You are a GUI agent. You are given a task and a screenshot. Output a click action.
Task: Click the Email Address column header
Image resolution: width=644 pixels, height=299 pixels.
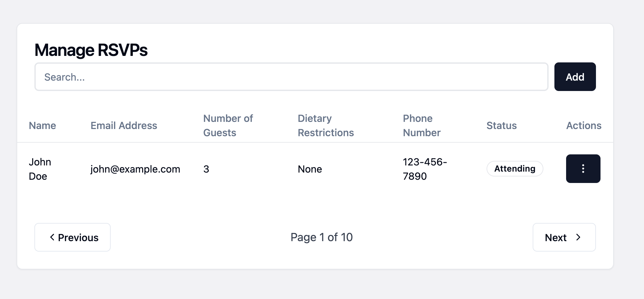pyautogui.click(x=124, y=126)
